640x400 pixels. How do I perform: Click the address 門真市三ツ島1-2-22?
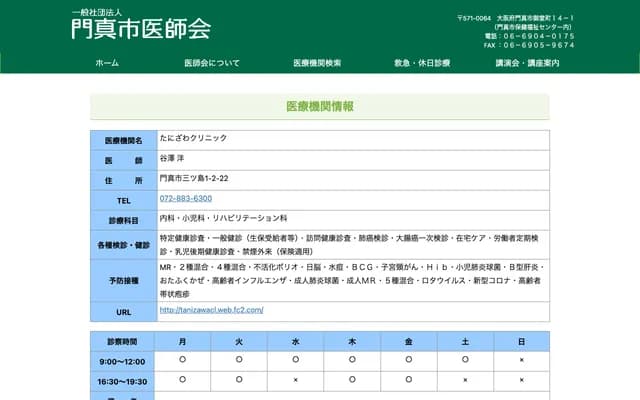tap(194, 178)
